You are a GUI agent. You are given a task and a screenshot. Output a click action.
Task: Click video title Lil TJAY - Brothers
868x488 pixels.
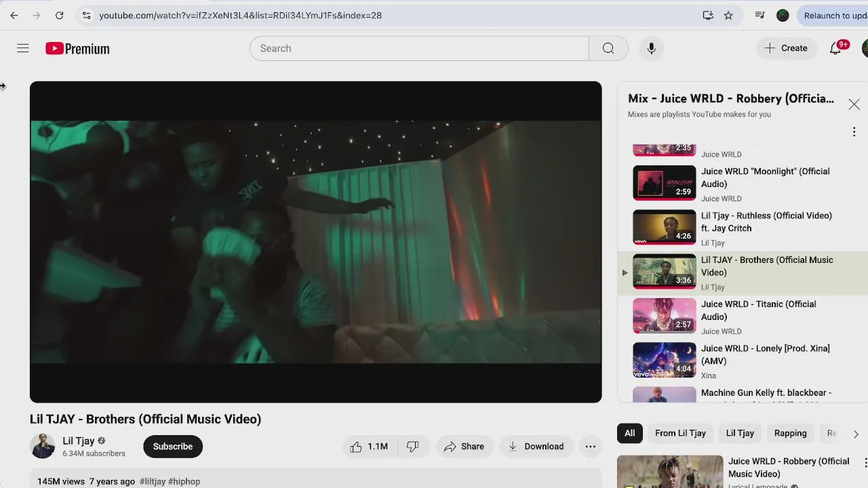pos(145,419)
